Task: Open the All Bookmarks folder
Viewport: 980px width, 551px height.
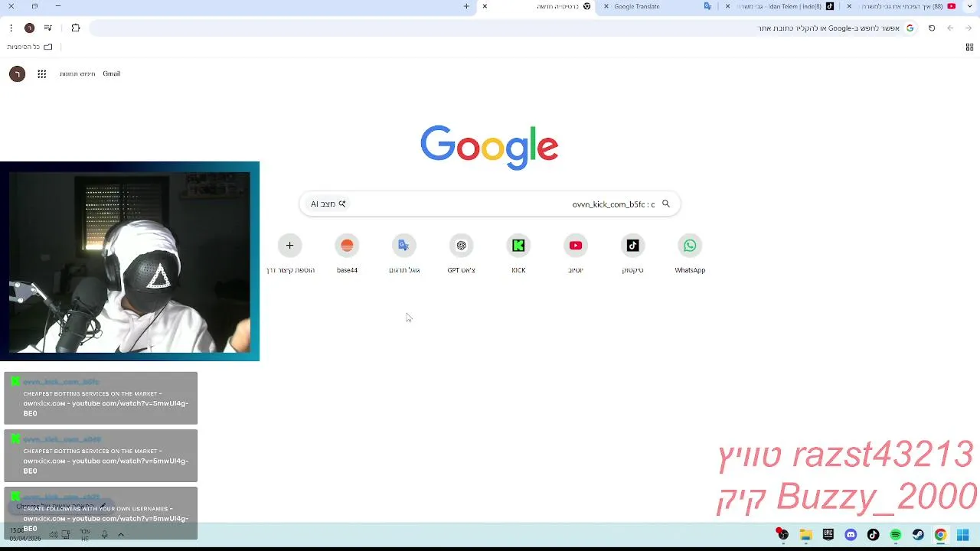Action: pos(31,47)
